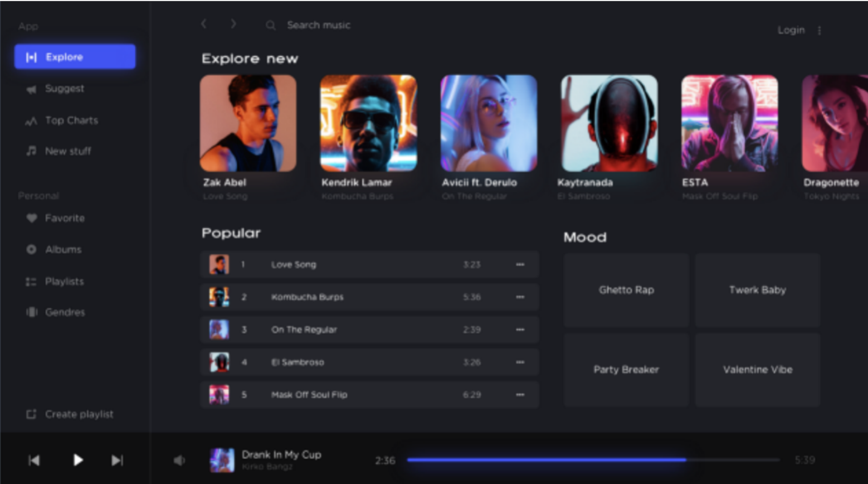868x484 pixels.
Task: Open Playlists in sidebar
Action: click(x=64, y=281)
